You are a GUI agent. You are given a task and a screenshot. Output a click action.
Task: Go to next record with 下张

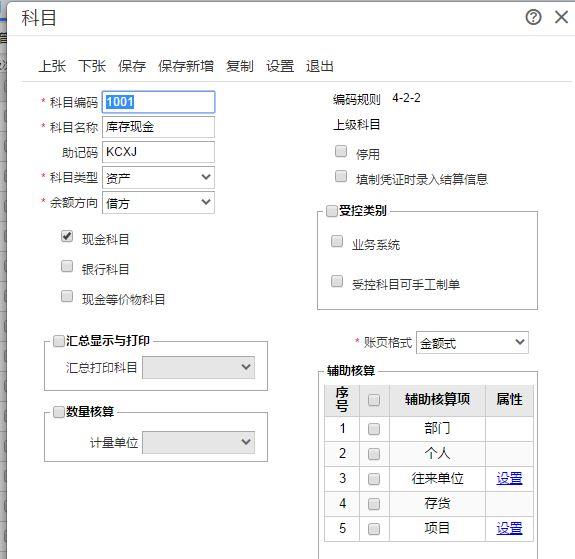coord(92,66)
